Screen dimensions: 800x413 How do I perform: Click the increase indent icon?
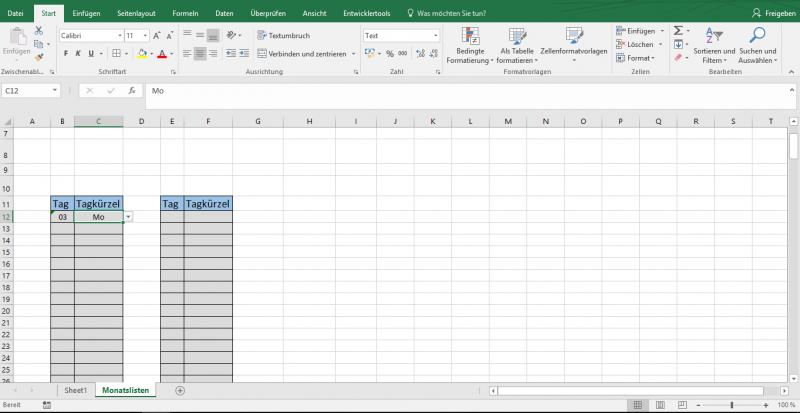(244, 53)
